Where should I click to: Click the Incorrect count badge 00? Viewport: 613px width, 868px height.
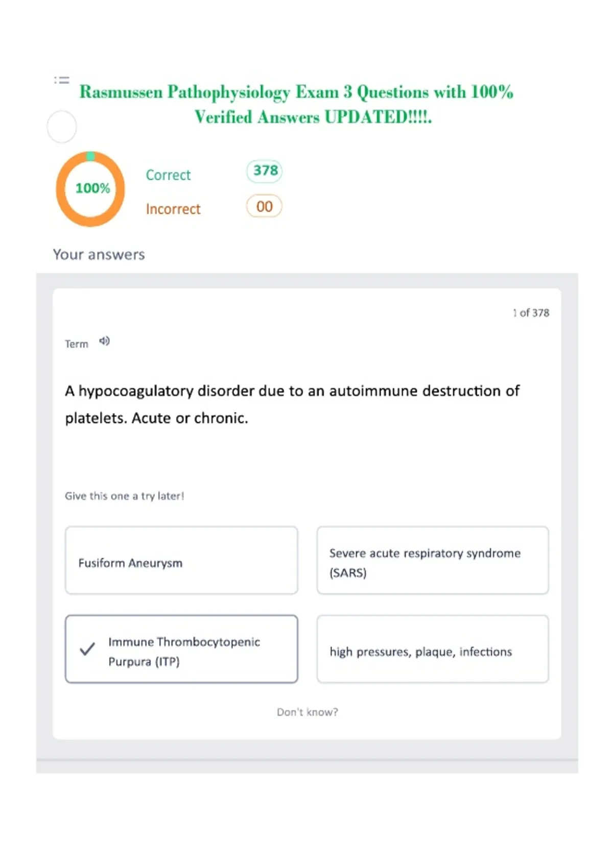point(264,206)
